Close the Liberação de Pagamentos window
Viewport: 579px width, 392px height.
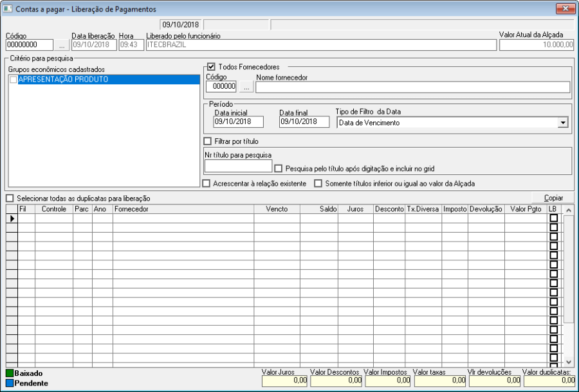click(565, 8)
